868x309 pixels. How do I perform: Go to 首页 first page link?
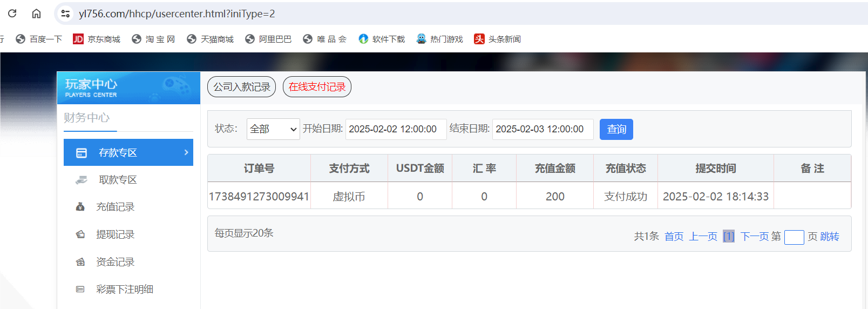(674, 237)
